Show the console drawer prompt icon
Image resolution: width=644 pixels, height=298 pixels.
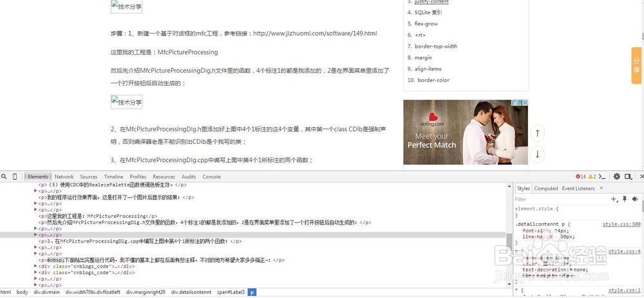(x=602, y=177)
